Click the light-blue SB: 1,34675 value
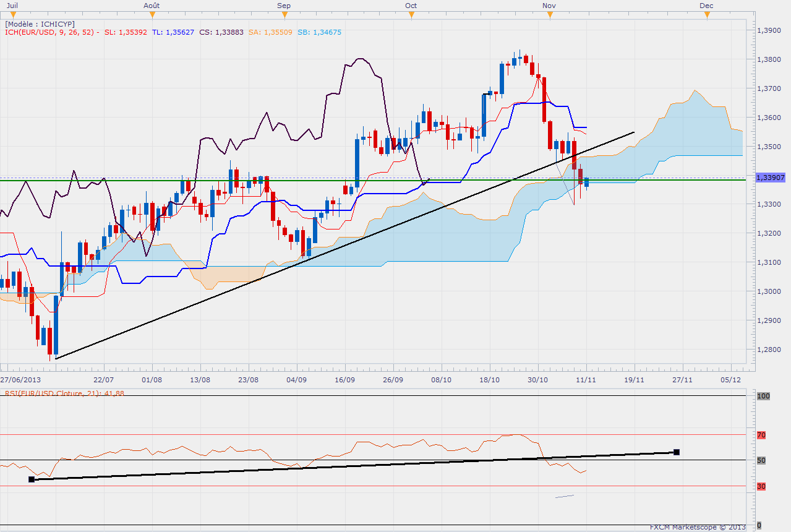This screenshot has height=532, width=791. (x=319, y=32)
